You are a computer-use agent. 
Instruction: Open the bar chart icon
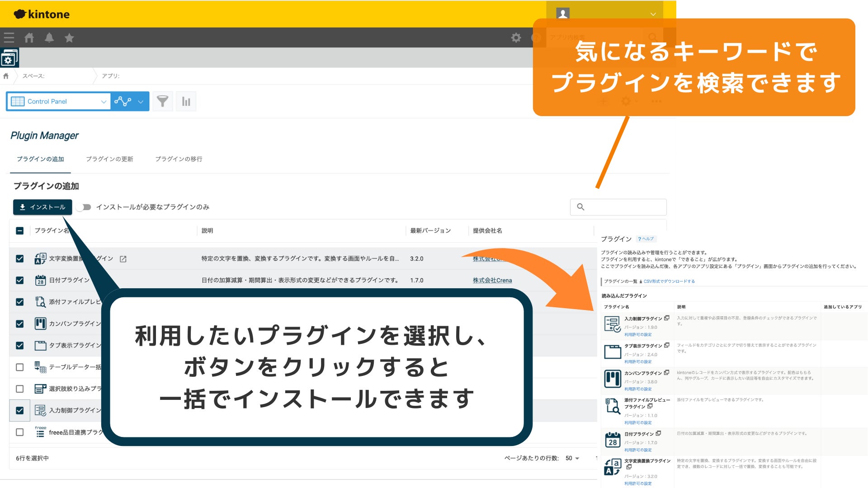186,101
